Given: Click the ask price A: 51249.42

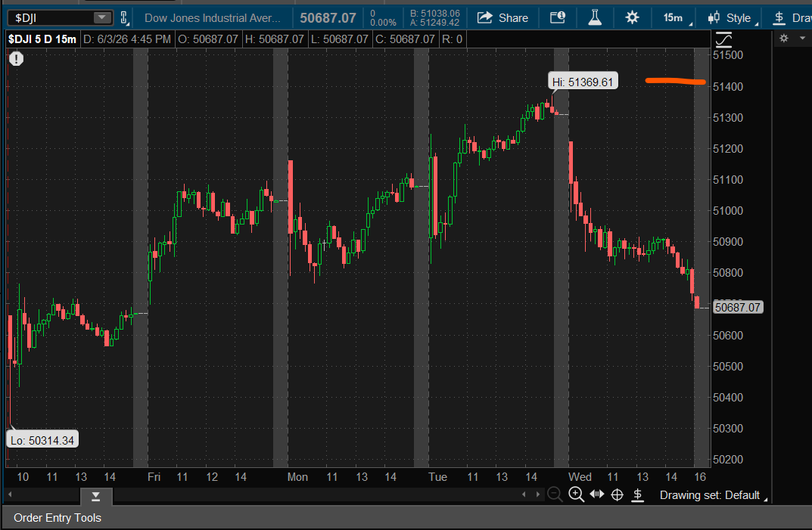Looking at the screenshot, I should (435, 23).
